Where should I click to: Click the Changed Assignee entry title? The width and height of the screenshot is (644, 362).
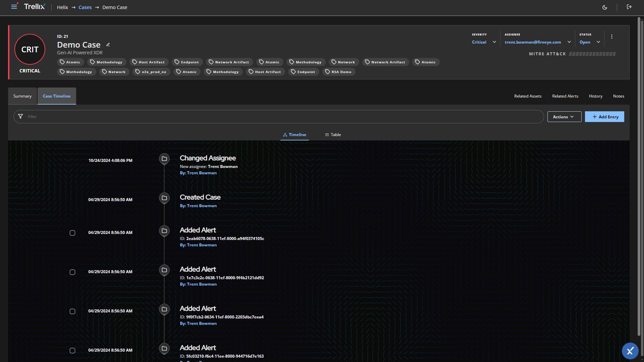coord(208,158)
